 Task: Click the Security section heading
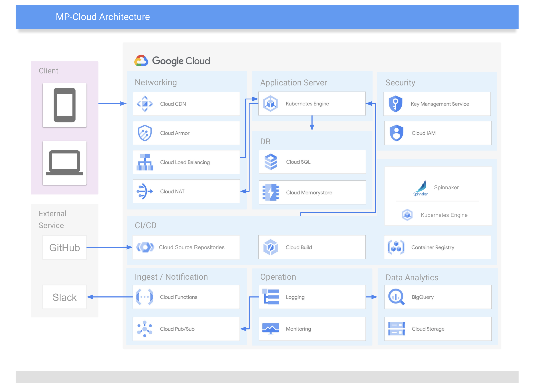coord(400,83)
